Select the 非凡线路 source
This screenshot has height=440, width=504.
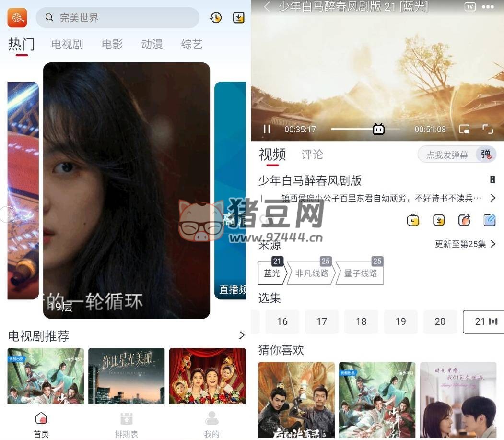(x=312, y=273)
